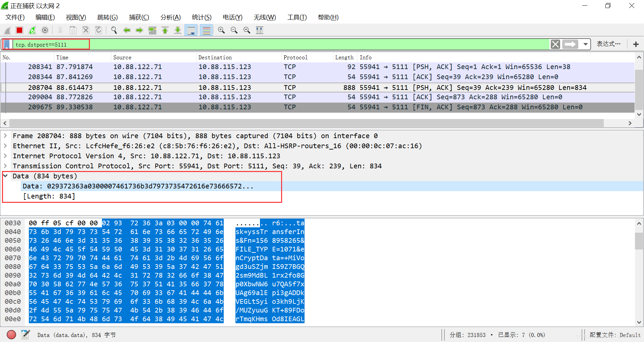Open capture options gear icon
This screenshot has height=342, width=644.
pos(45,31)
